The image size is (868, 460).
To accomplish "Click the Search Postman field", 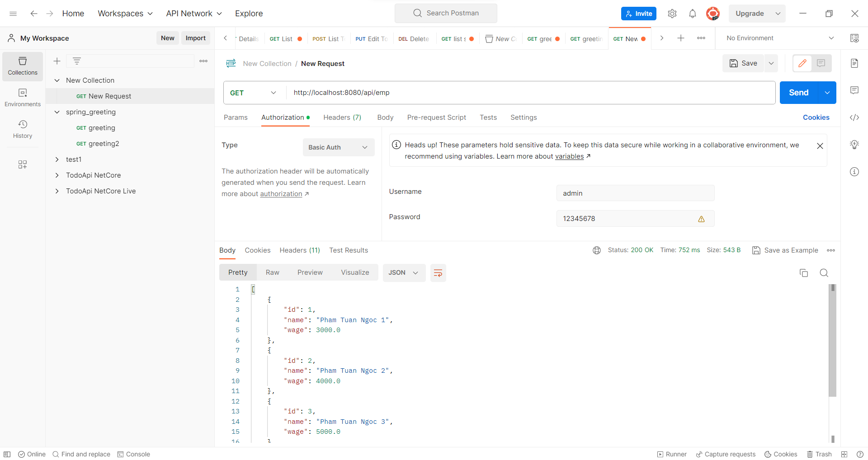I will [x=446, y=13].
